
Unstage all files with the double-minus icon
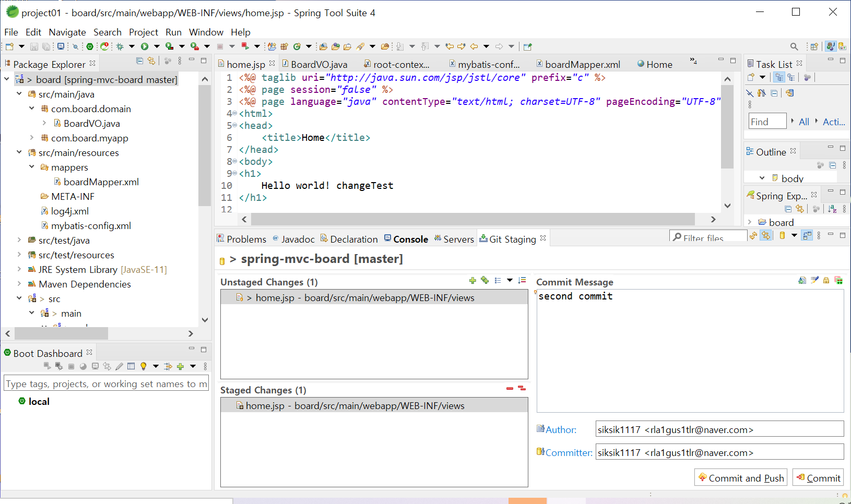click(x=522, y=389)
